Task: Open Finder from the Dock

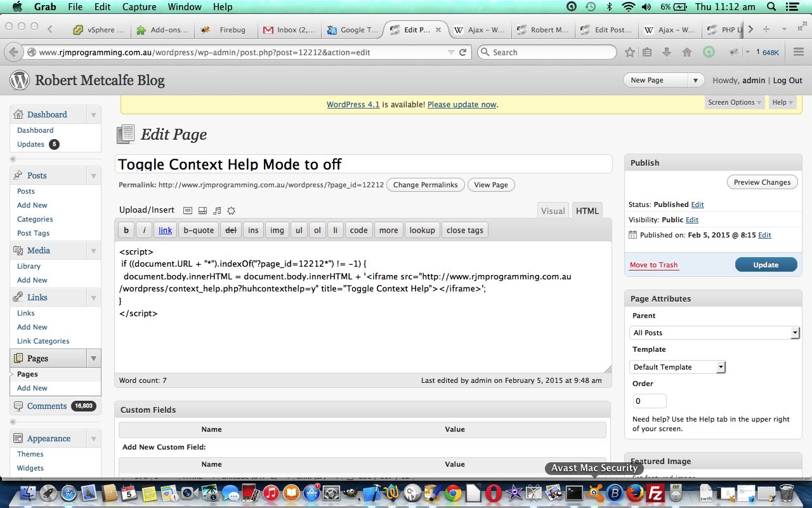Action: tap(27, 493)
